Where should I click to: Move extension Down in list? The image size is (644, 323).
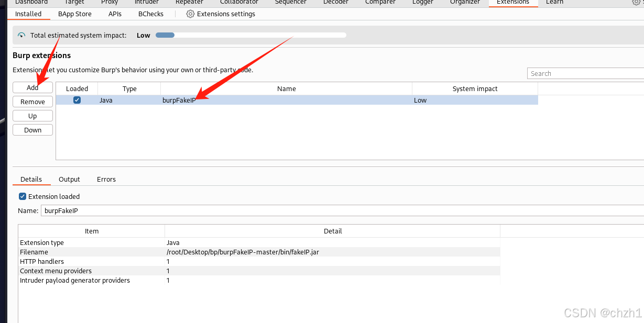point(32,130)
